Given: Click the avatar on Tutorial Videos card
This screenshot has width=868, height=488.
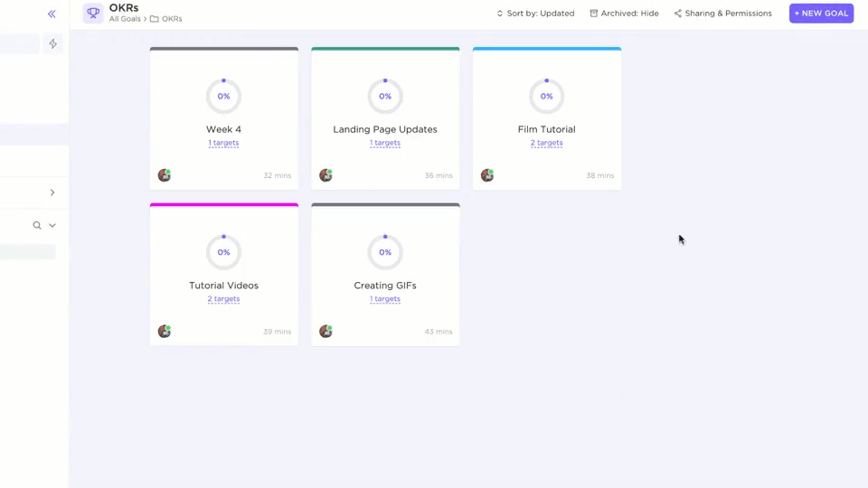Looking at the screenshot, I should coord(165,332).
